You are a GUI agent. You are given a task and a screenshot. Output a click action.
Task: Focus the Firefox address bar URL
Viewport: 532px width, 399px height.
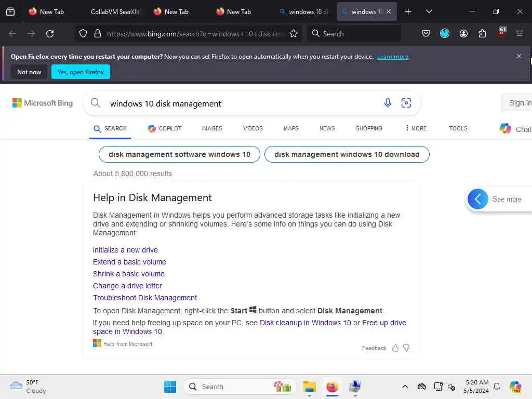195,34
